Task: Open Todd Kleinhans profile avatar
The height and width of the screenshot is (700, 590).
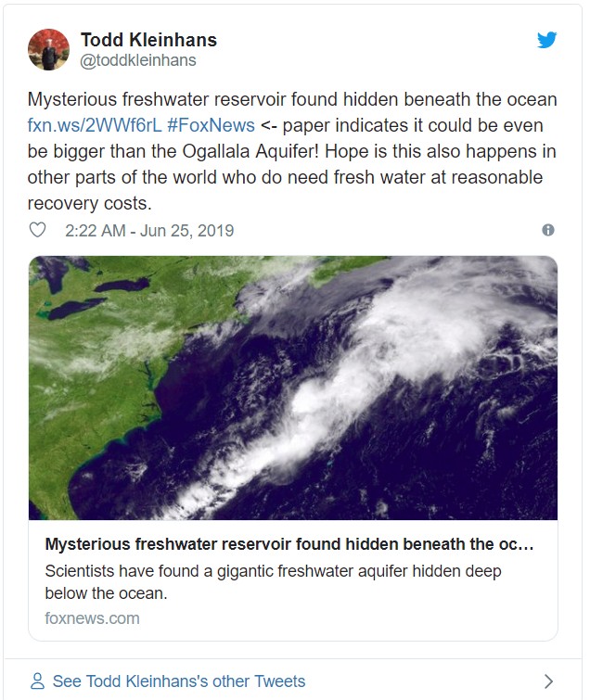Action: 48,49
